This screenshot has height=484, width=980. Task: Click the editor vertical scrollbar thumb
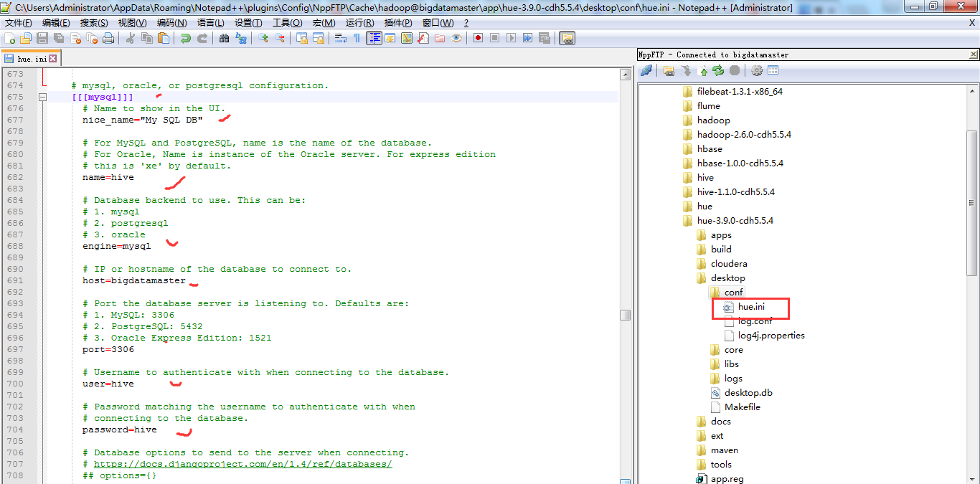coord(626,315)
